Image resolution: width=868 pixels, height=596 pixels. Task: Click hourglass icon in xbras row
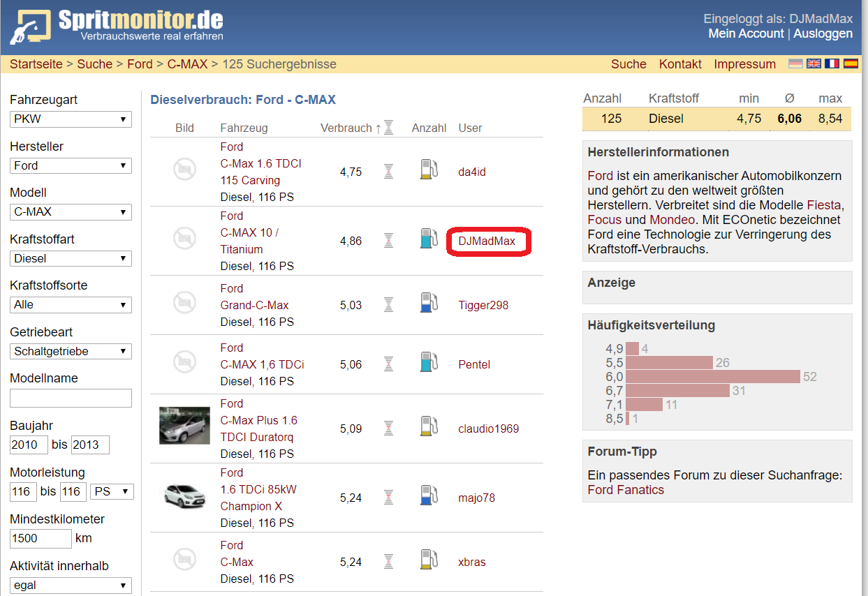point(389,562)
